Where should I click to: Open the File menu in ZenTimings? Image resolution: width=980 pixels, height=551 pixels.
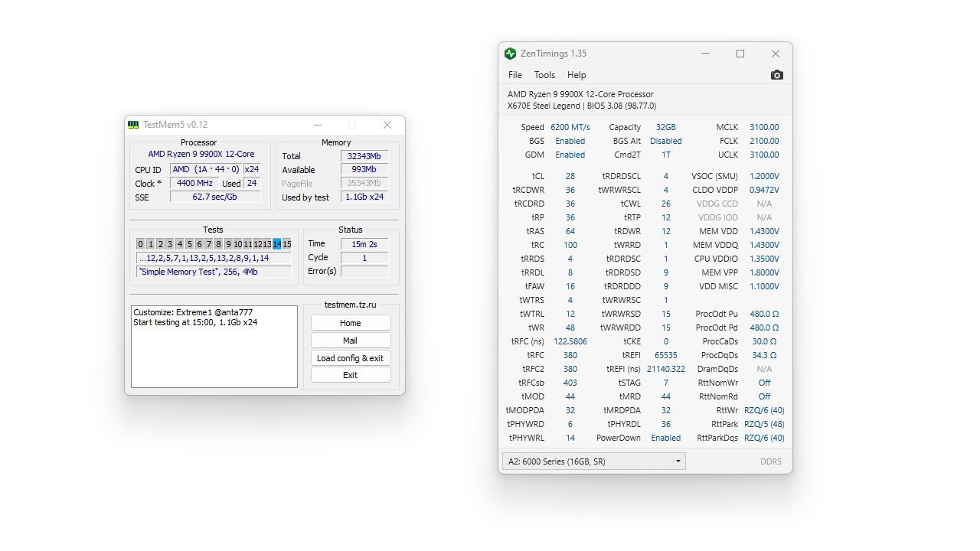514,74
